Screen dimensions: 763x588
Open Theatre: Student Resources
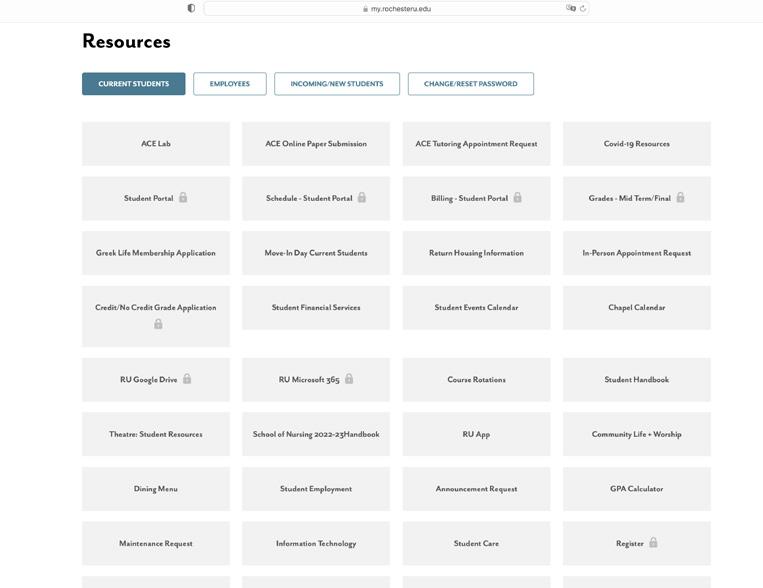pyautogui.click(x=156, y=434)
